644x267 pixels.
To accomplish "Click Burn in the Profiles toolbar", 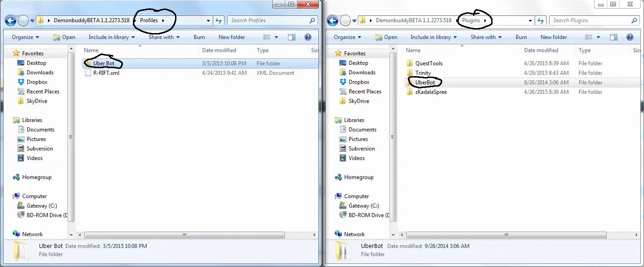I will 199,37.
